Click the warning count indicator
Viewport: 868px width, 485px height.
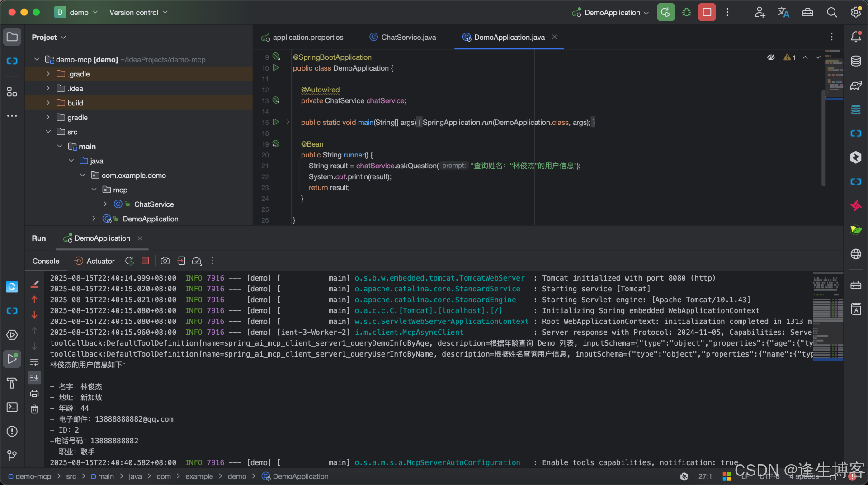coord(790,57)
